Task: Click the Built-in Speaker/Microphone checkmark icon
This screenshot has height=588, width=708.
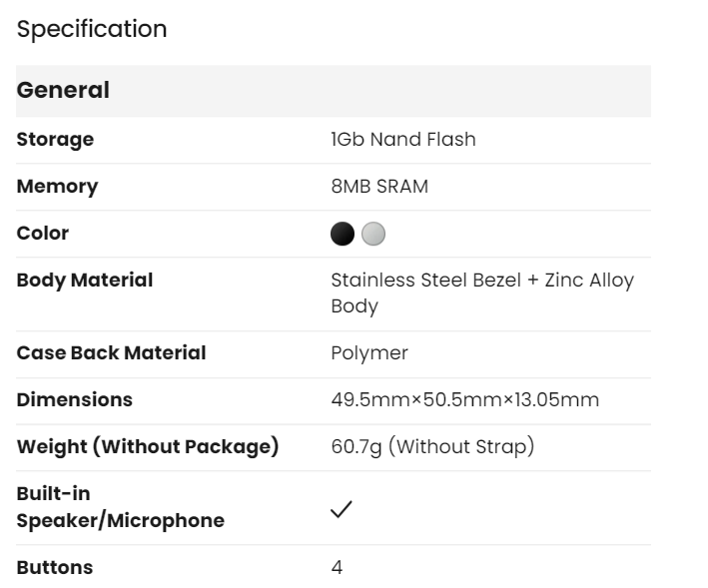Action: (342, 509)
